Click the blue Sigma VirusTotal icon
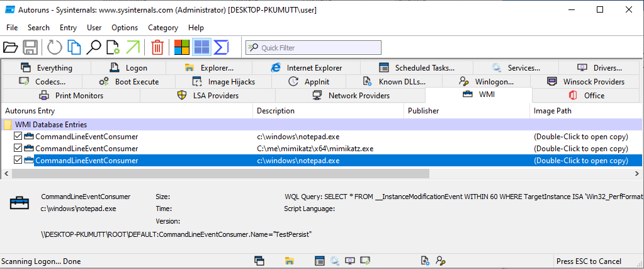The width and height of the screenshot is (644, 269). point(221,47)
